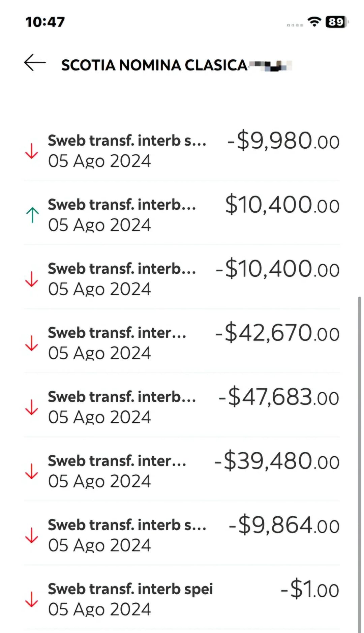This screenshot has height=633, width=364.
Task: Click the red arrow next to -$39,480.00
Action: [x=32, y=471]
